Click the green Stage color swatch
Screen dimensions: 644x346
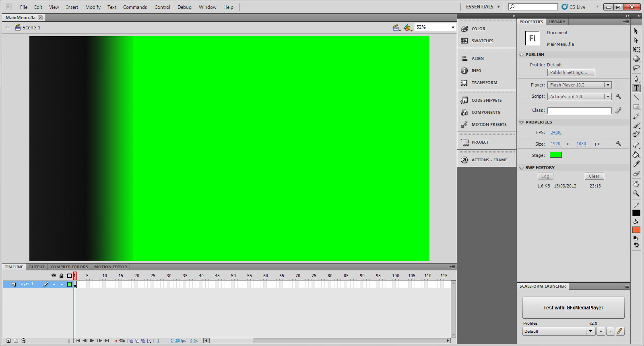pos(555,155)
